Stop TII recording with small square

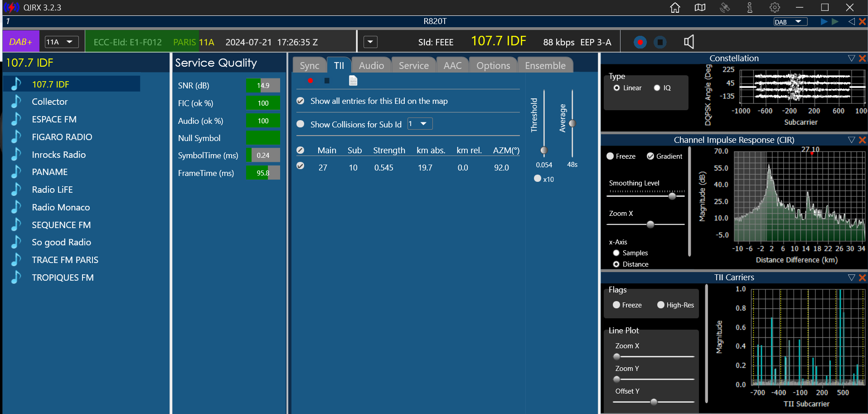click(x=327, y=81)
